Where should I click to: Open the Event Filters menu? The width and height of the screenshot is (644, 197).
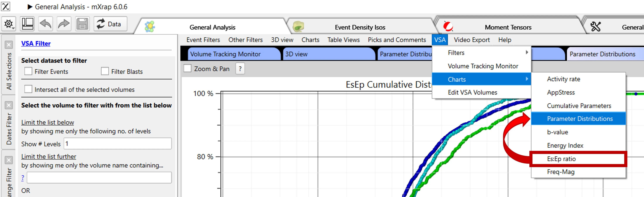[x=203, y=40]
